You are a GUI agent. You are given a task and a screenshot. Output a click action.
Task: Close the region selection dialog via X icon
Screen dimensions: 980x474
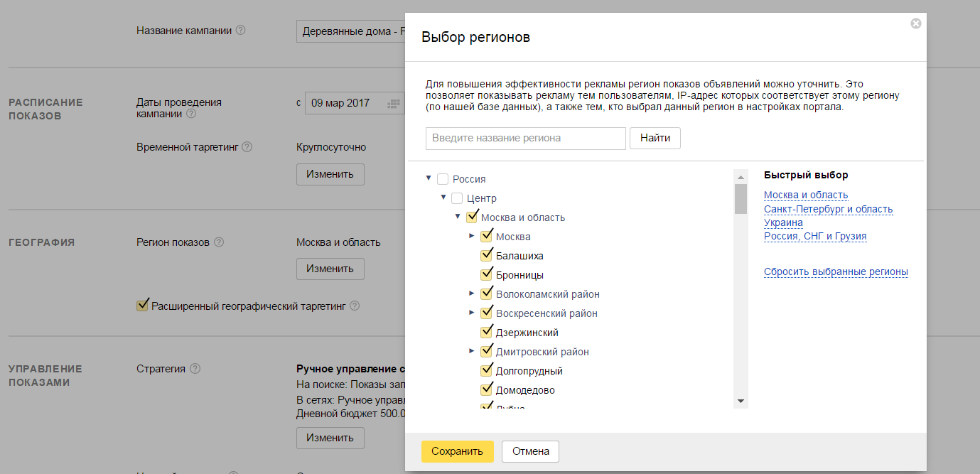[915, 23]
